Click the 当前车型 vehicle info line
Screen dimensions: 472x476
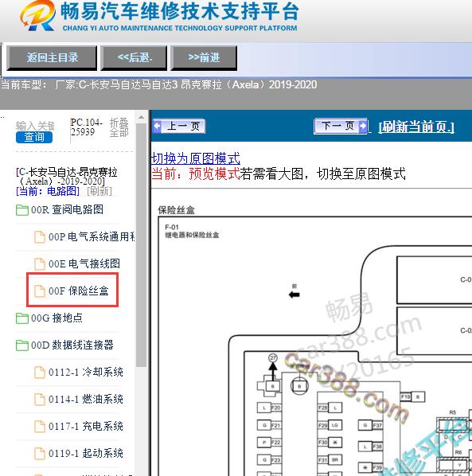pos(158,84)
